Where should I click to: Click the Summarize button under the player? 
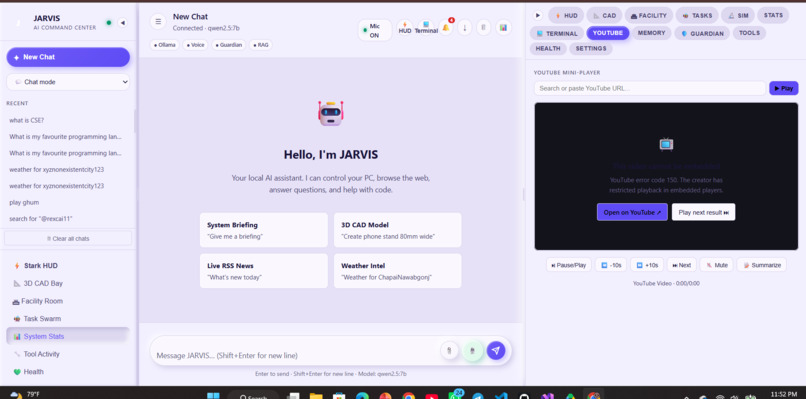(x=761, y=265)
